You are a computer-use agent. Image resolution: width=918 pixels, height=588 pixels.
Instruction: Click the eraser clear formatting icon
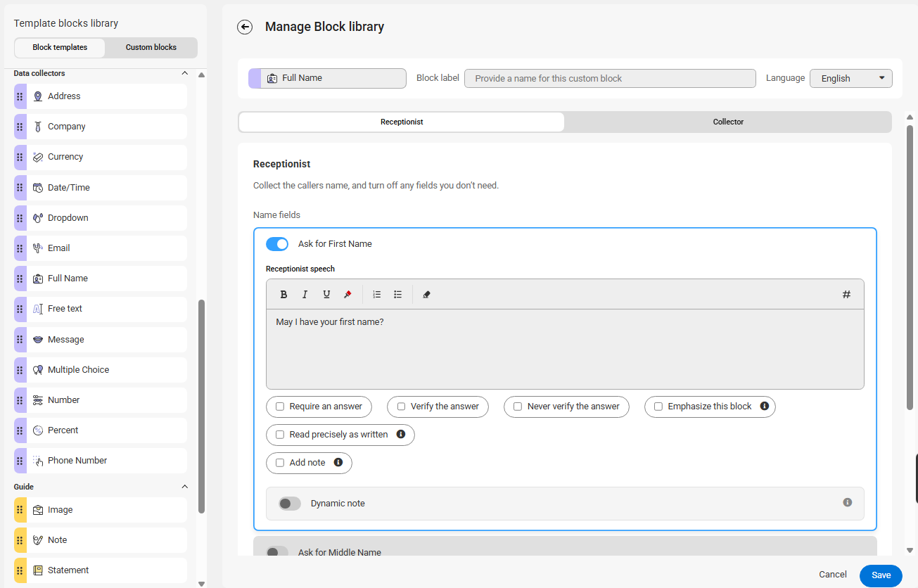tap(426, 295)
